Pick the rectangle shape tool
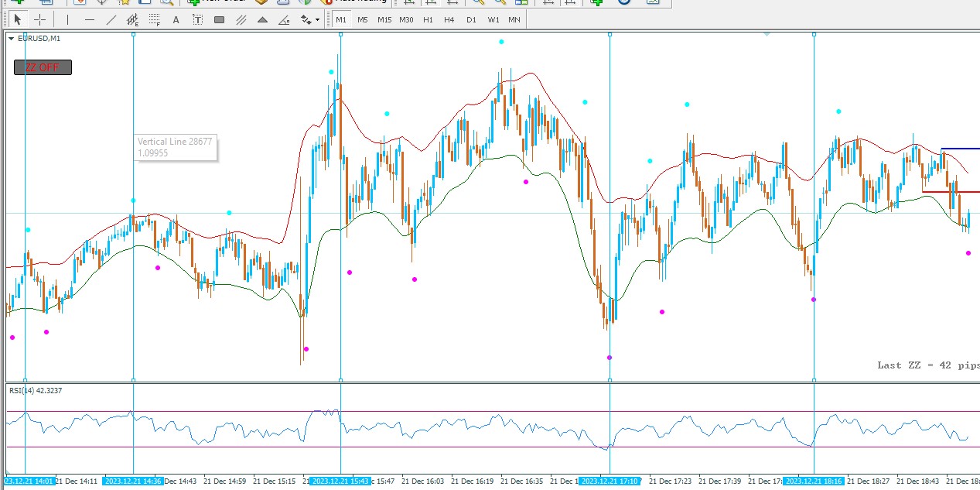This screenshot has height=490, width=980. pyautogui.click(x=219, y=19)
